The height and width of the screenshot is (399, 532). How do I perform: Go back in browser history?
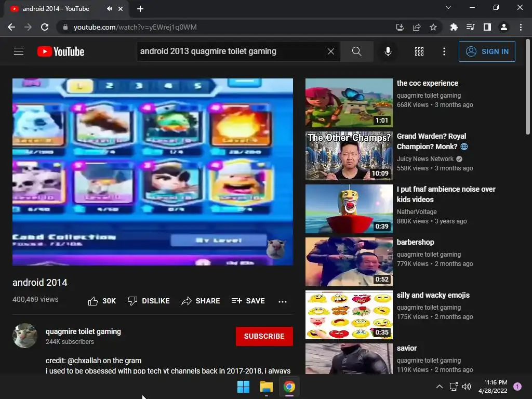(11, 27)
